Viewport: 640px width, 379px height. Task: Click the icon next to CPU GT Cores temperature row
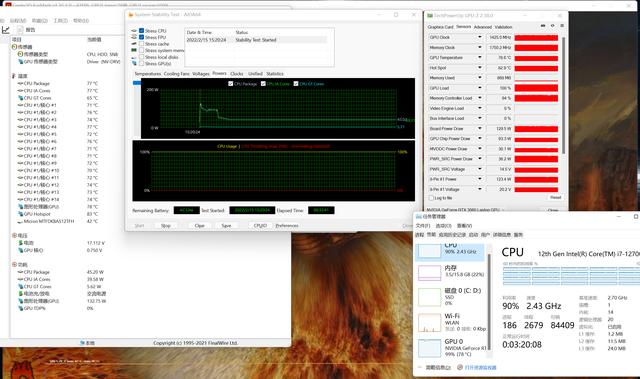pos(20,98)
